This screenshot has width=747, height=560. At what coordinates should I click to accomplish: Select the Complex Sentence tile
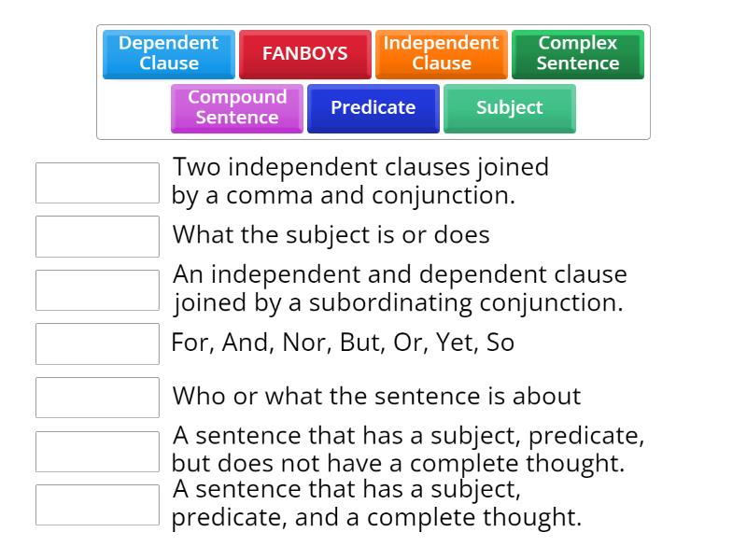point(576,53)
